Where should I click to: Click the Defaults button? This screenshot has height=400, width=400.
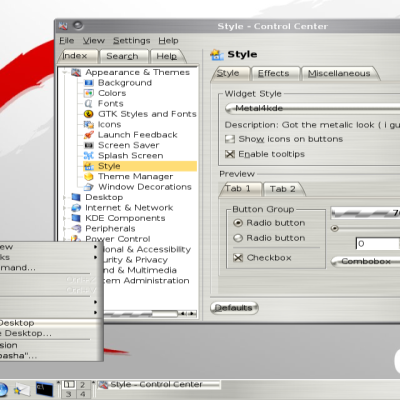point(234,308)
